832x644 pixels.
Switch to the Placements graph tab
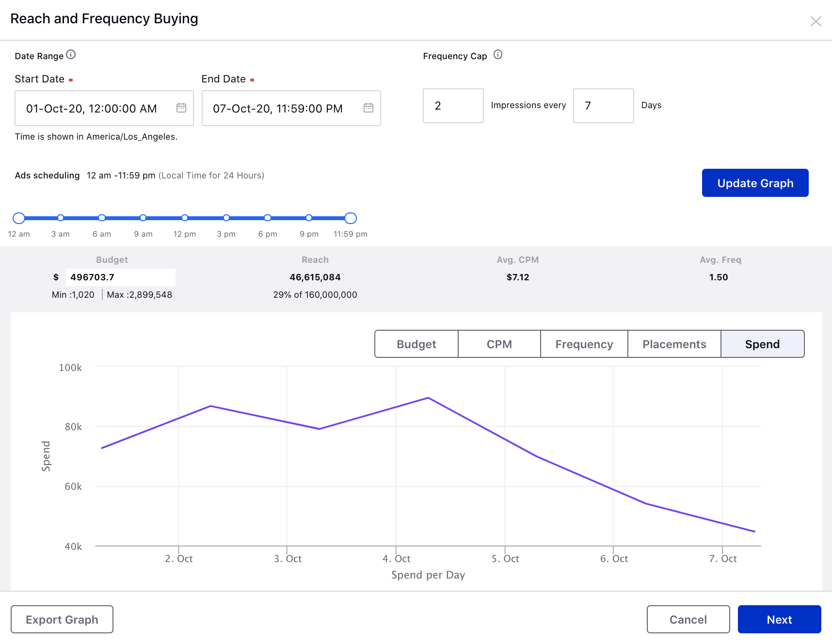tap(674, 344)
